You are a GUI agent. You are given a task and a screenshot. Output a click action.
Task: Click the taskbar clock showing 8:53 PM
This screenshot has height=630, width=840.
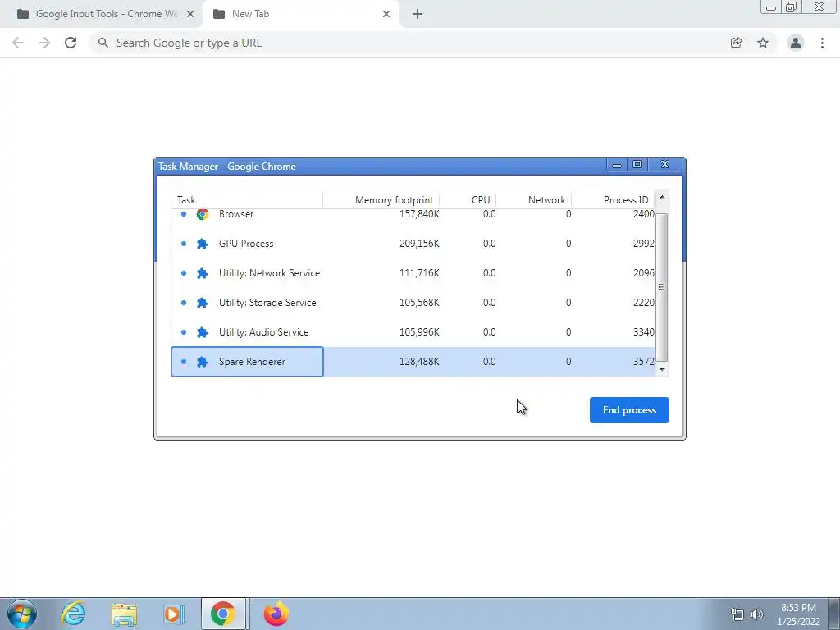click(x=798, y=614)
